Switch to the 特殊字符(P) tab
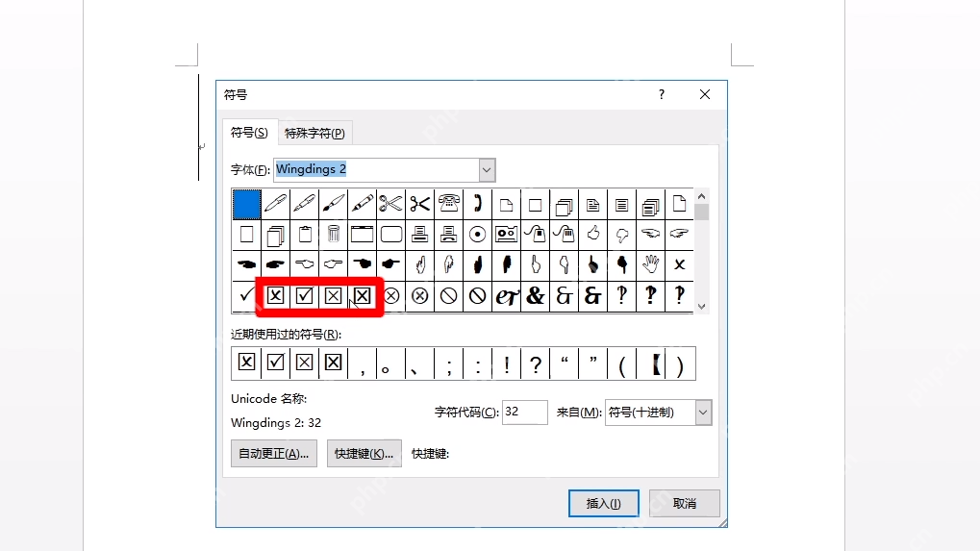 [314, 133]
